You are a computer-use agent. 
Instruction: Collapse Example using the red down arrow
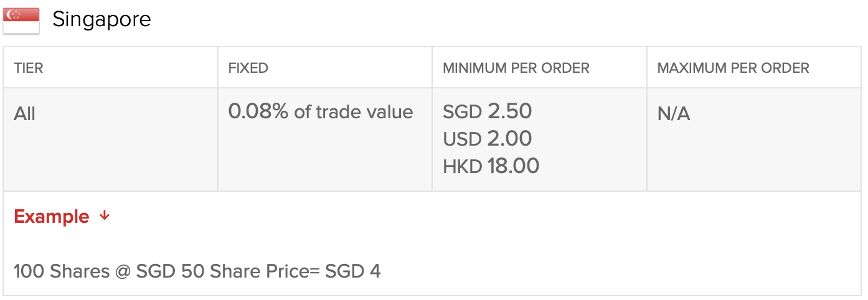105,215
